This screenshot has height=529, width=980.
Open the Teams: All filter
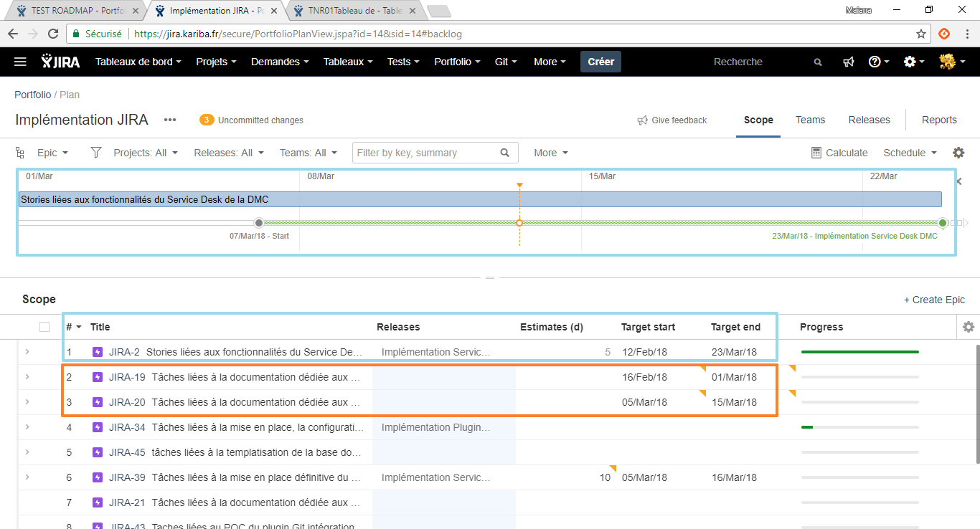pyautogui.click(x=308, y=153)
